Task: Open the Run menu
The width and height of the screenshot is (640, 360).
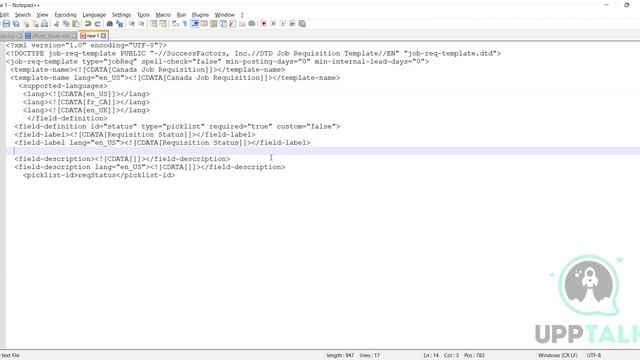Action: click(181, 15)
